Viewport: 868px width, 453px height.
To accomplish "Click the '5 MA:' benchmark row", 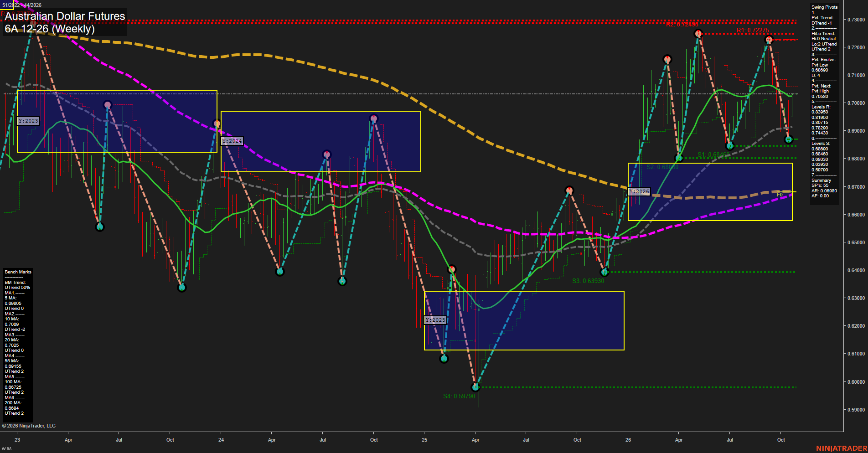I will click(10, 298).
